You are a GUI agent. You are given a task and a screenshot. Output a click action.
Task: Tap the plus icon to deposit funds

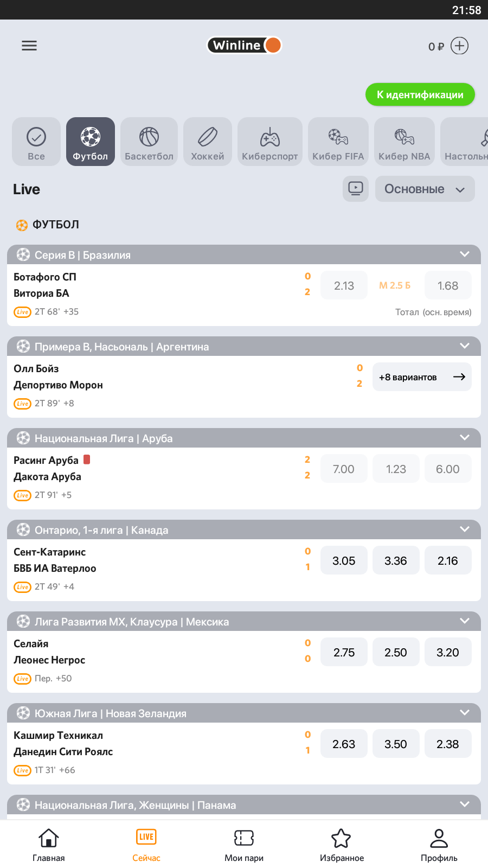(459, 46)
